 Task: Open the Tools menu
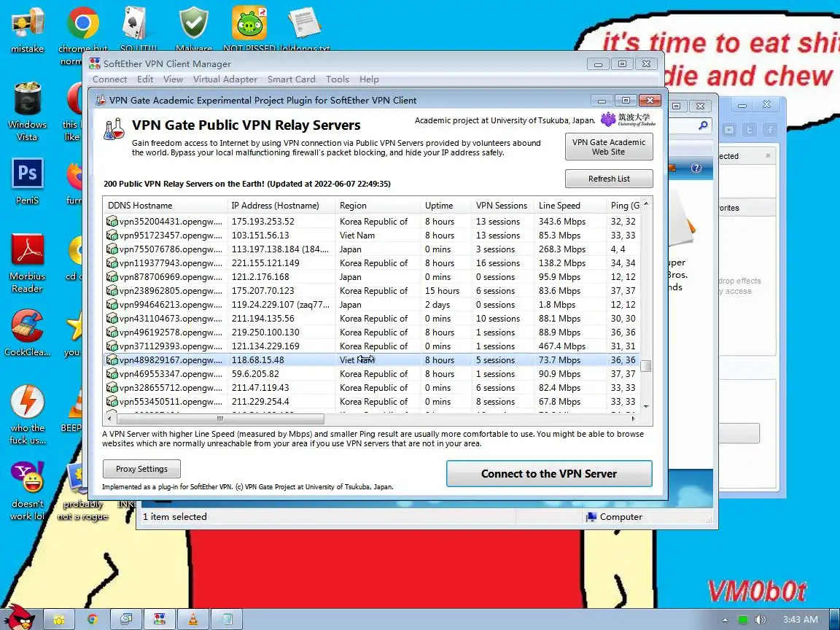[x=338, y=79]
